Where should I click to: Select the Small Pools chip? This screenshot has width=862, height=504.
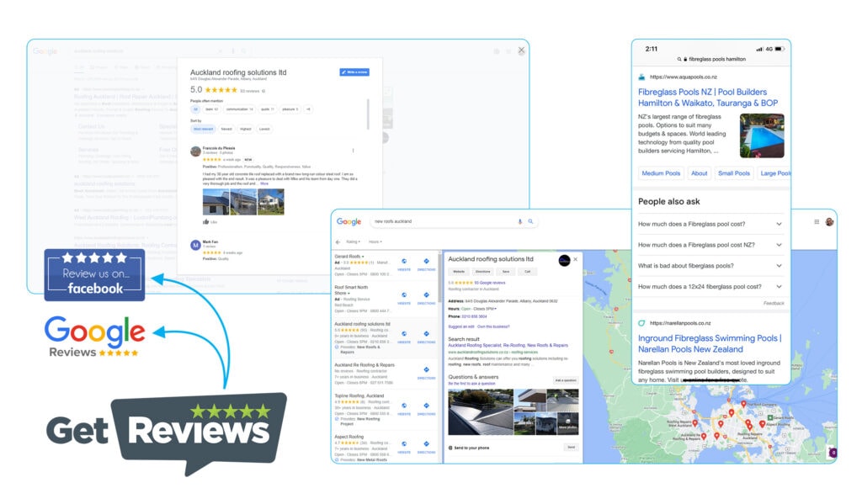pos(736,174)
